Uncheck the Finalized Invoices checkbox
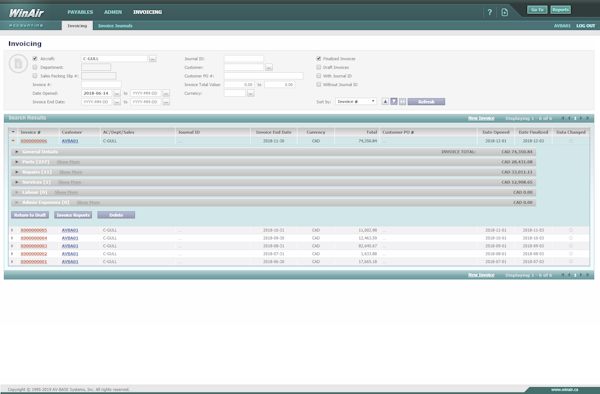This screenshot has height=394, width=600. click(x=318, y=59)
